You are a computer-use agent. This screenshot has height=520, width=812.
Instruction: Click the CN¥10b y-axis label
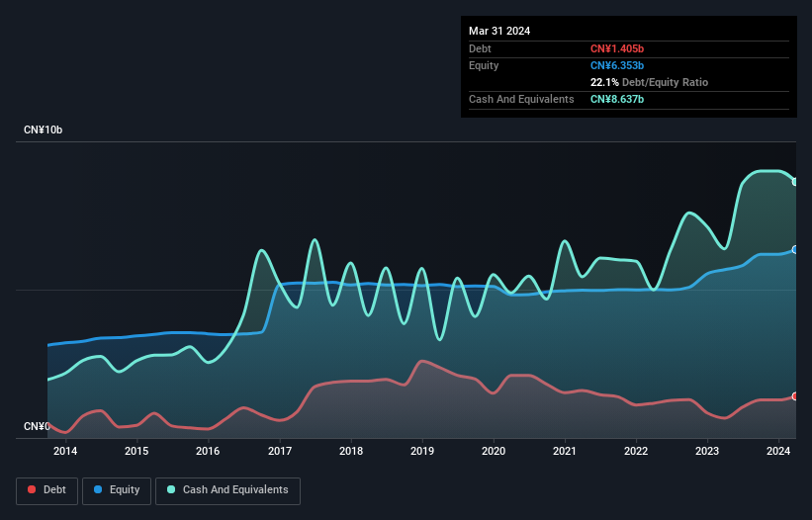click(x=43, y=130)
